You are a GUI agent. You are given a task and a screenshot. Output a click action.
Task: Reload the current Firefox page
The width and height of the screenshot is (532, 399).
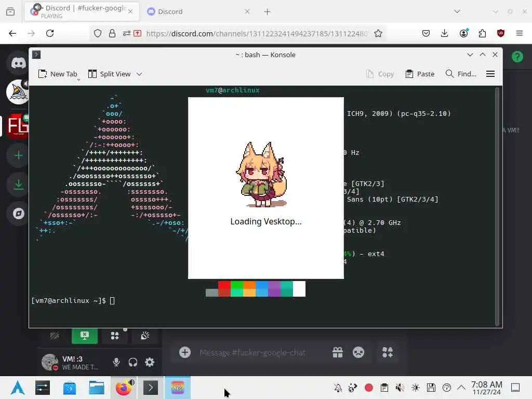point(50,33)
